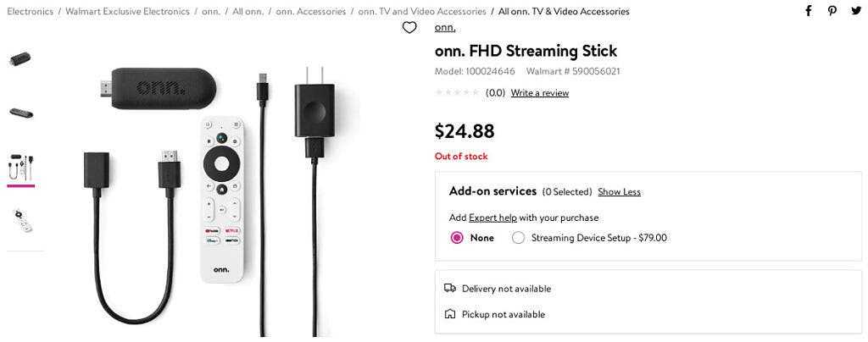Go to Walmart Exclusive Electronics breadcrumb
This screenshot has width=868, height=342.
point(127,11)
